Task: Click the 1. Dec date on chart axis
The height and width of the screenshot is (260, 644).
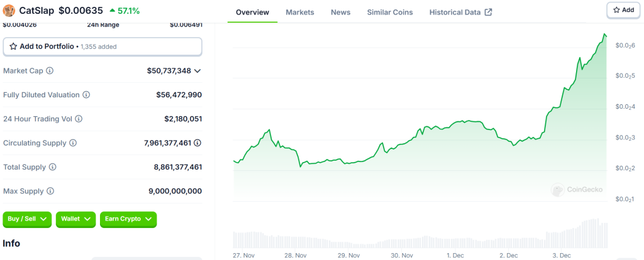Action: point(455,255)
